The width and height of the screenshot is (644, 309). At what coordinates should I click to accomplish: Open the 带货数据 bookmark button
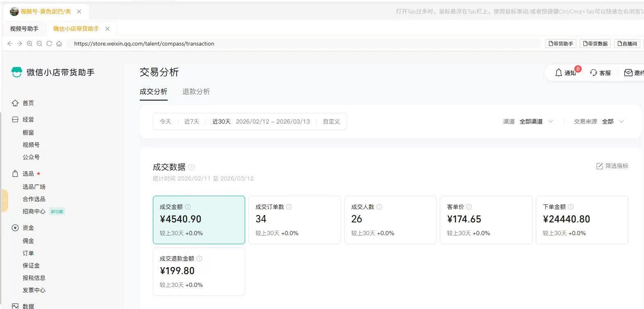click(x=595, y=43)
